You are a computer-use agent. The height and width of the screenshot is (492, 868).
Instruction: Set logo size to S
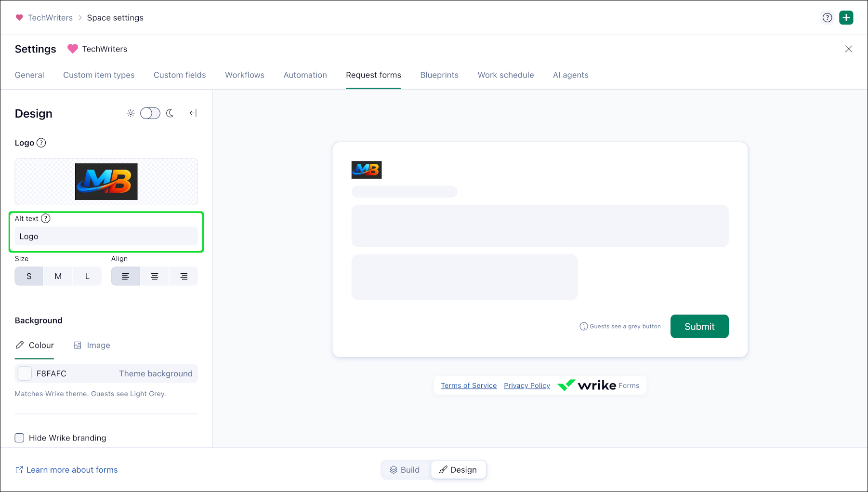tap(29, 276)
